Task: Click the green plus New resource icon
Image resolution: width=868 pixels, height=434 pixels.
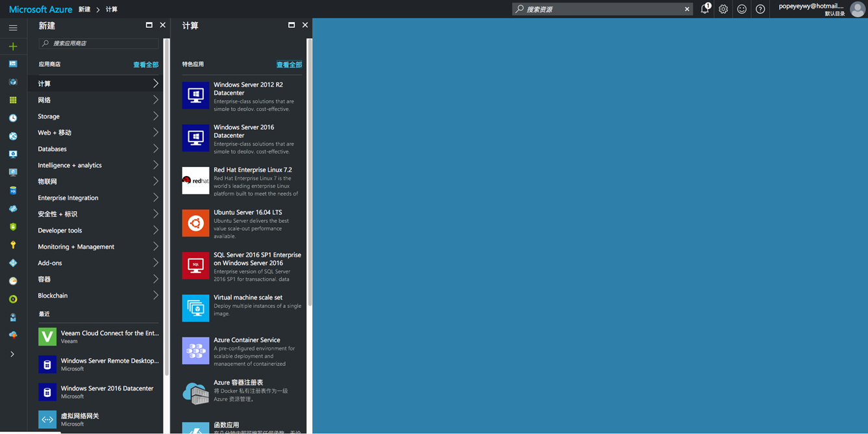Action: [x=13, y=46]
